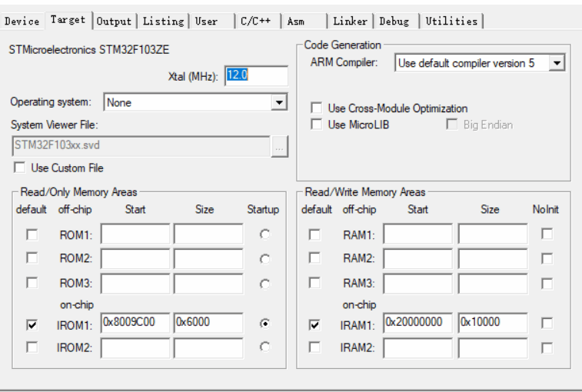Click the ROM2 Start field
Image resolution: width=582 pixels, height=392 pixels.
135,259
